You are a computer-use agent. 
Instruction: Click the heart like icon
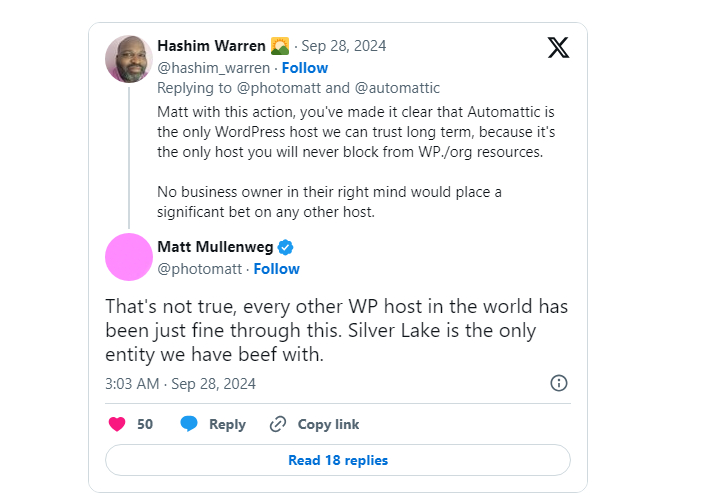point(117,424)
